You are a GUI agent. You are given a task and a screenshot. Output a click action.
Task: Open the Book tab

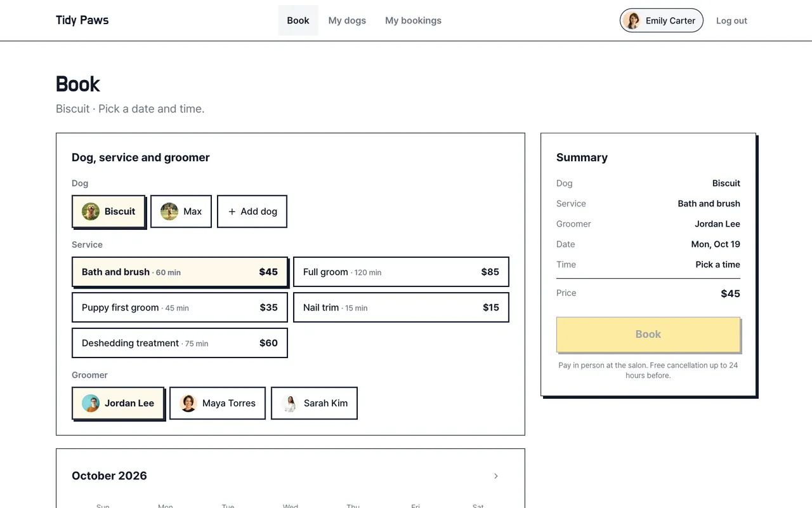pyautogui.click(x=298, y=20)
